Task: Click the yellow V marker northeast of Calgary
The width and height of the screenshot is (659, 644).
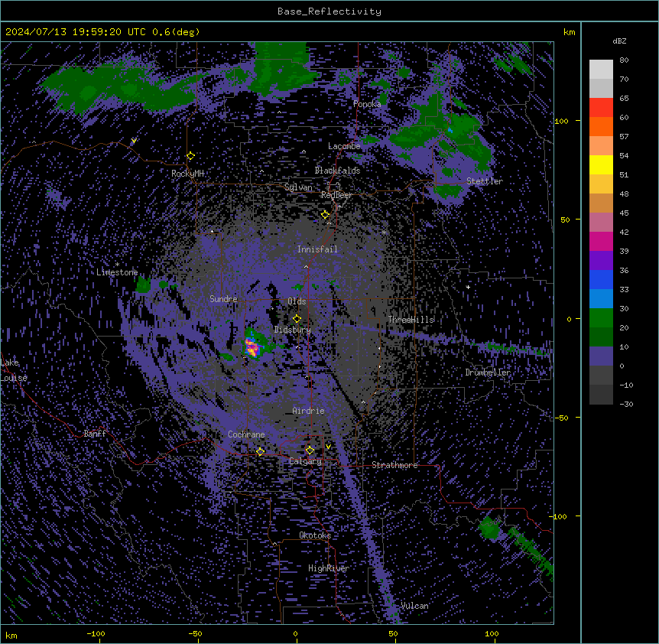Action: [328, 447]
